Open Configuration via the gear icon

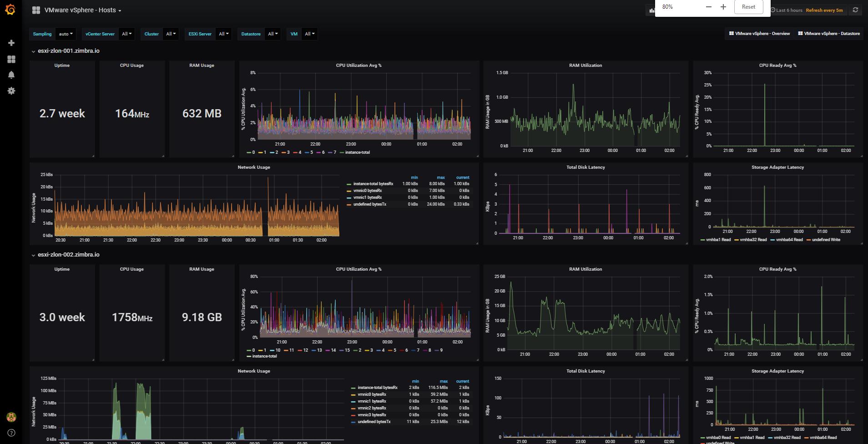coord(10,91)
